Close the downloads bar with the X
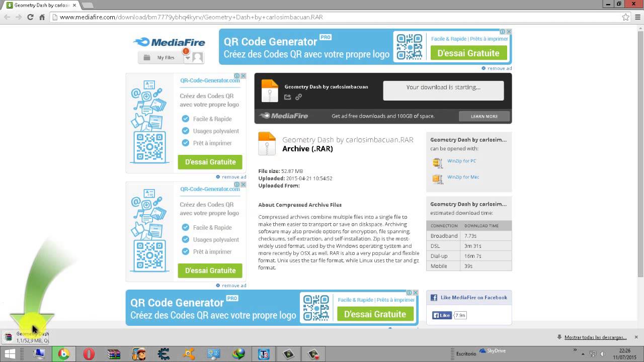Viewport: 644px width, 362px height. point(636,337)
